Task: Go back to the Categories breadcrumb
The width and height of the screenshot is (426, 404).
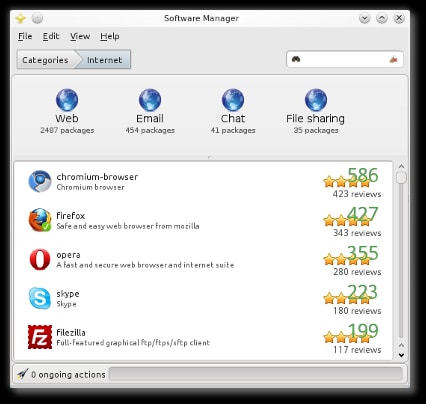Action: (x=45, y=60)
